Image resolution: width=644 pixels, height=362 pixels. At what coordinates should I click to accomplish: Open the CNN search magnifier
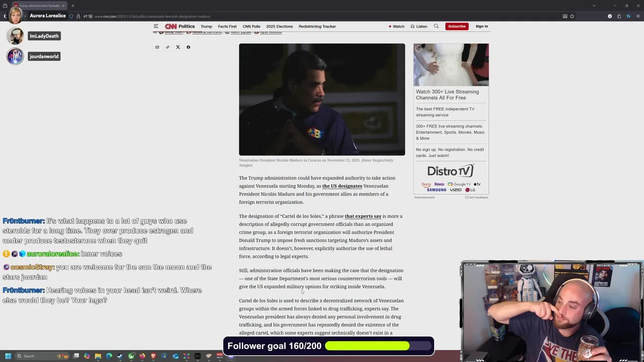click(436, 26)
